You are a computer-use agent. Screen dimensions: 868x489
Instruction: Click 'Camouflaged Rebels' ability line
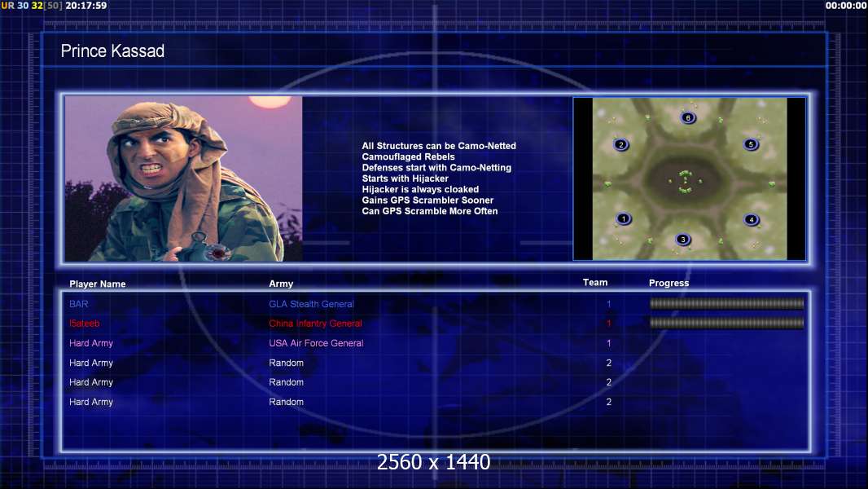408,156
